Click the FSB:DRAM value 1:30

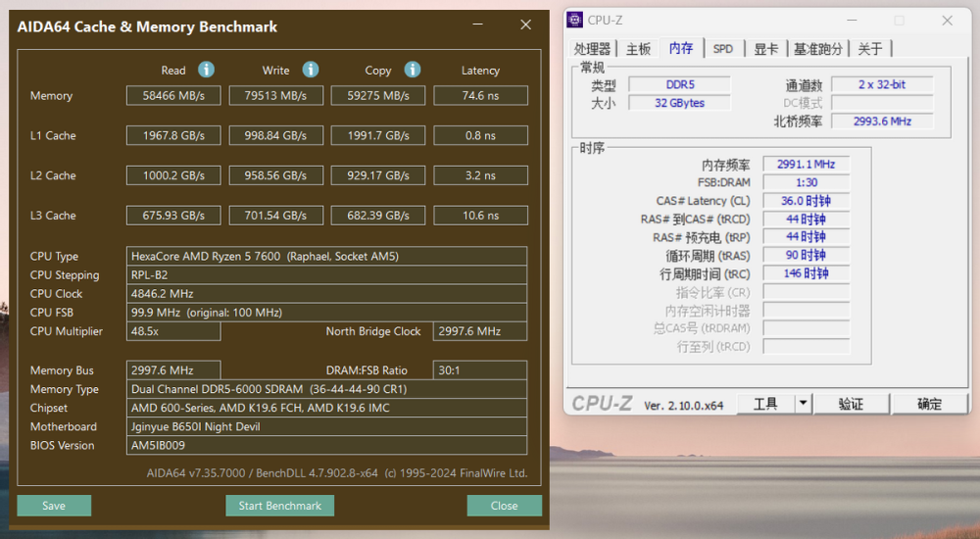tap(807, 182)
